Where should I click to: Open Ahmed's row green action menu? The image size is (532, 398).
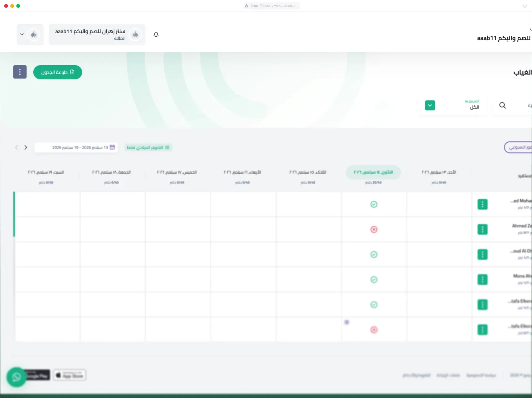[482, 229]
